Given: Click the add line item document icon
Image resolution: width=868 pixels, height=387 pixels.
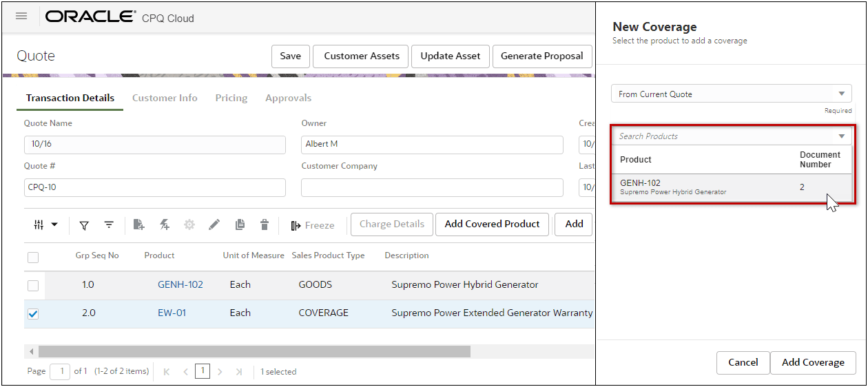Looking at the screenshot, I should [x=139, y=224].
